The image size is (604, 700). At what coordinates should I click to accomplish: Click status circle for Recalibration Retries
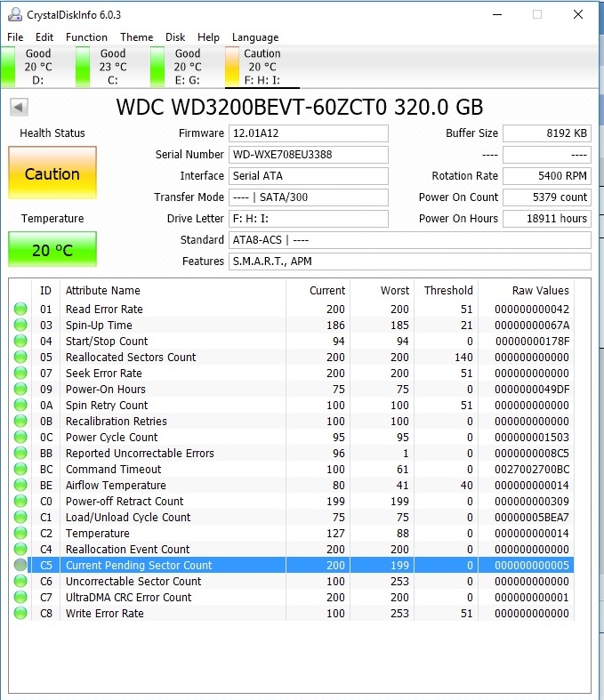point(20,421)
